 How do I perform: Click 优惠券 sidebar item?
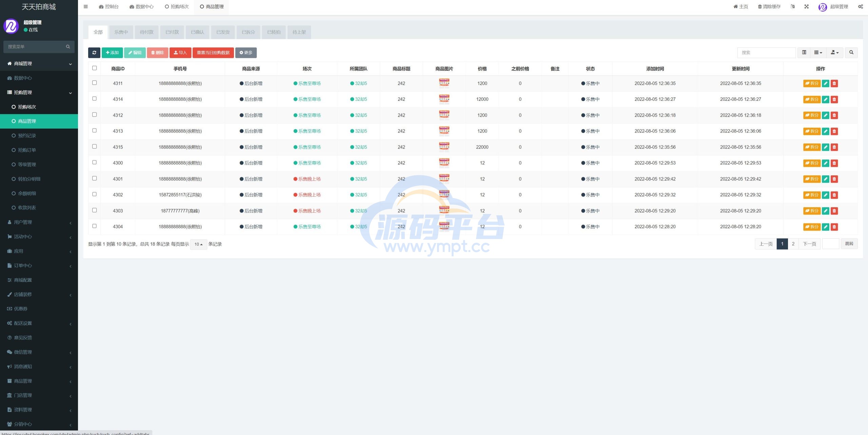[39, 309]
